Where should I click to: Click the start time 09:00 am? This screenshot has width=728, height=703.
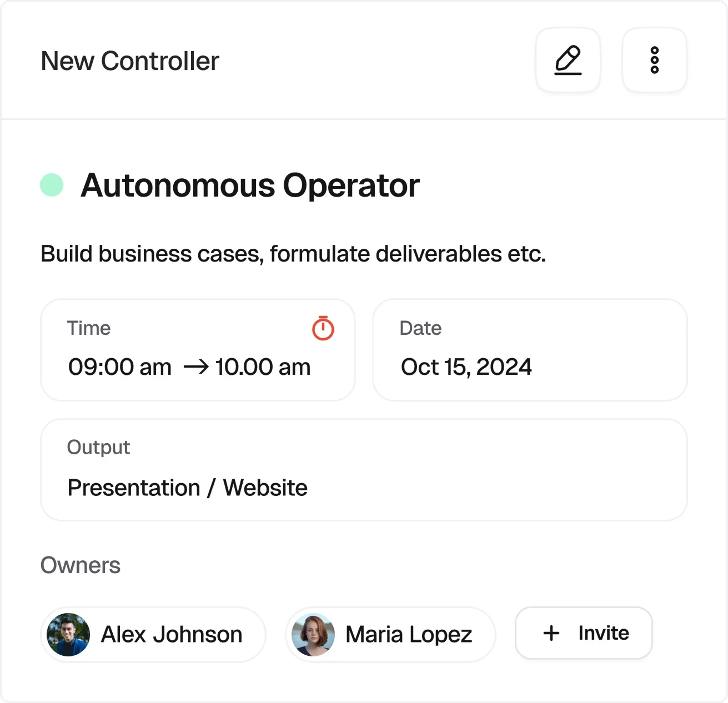[x=119, y=367]
